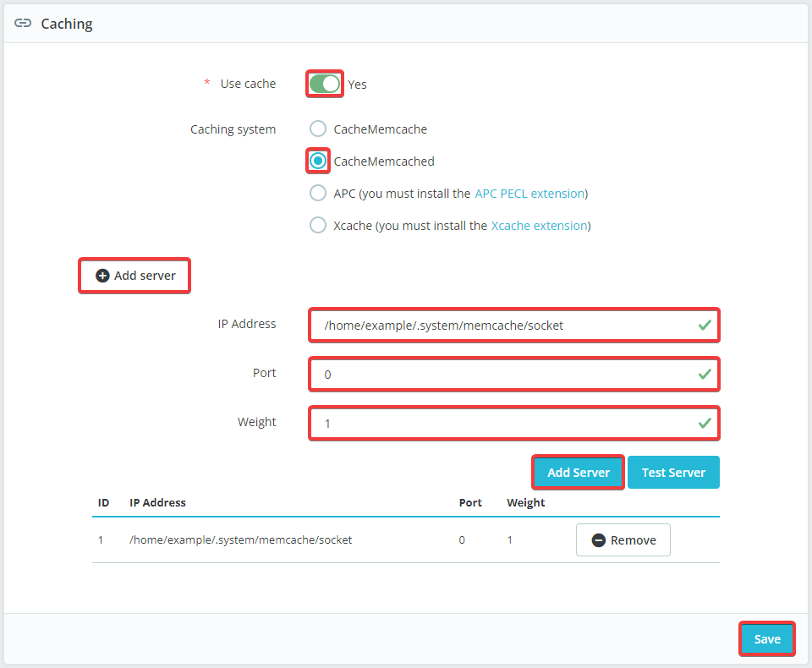Image resolution: width=812 pixels, height=668 pixels.
Task: Save the caching settings
Action: [x=767, y=639]
